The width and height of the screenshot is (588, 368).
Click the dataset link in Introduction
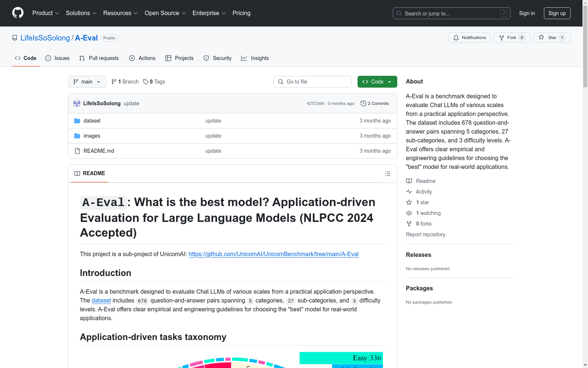(x=101, y=300)
